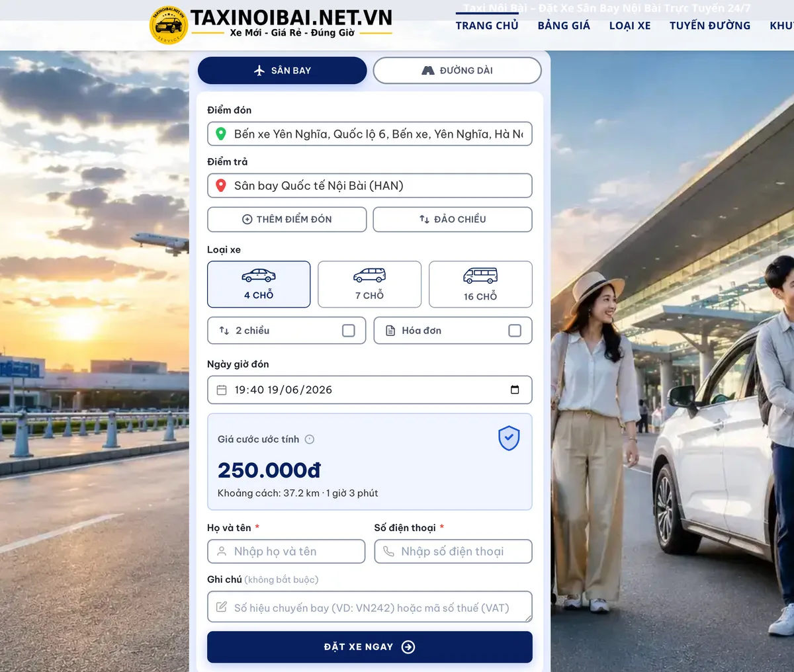
Task: Switch to the ĐƯỜNG DÀI tab
Action: pyautogui.click(x=457, y=71)
